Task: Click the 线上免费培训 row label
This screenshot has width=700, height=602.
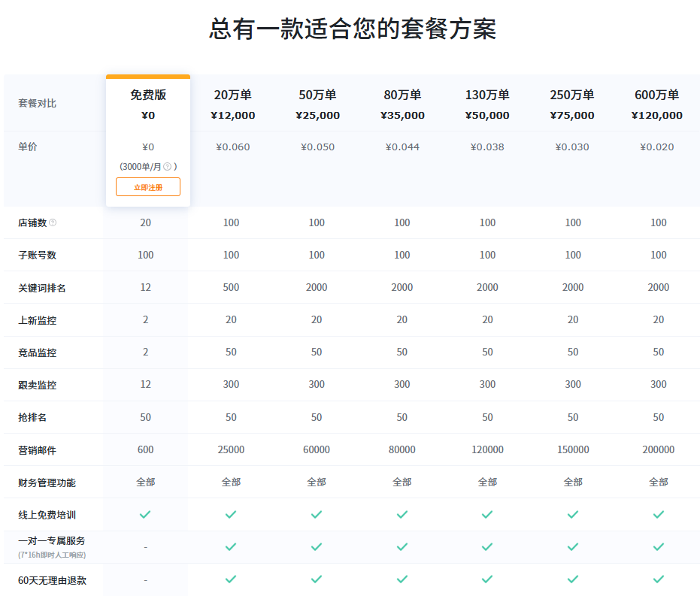Action: (x=47, y=515)
